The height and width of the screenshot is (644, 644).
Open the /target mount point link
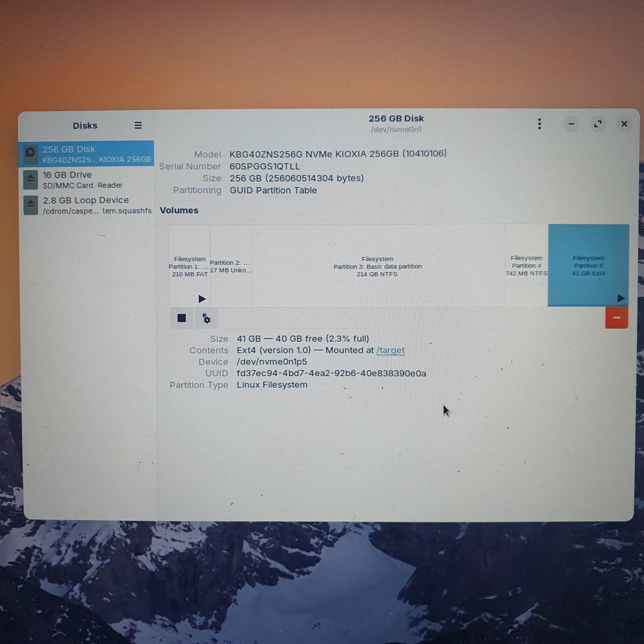click(390, 350)
